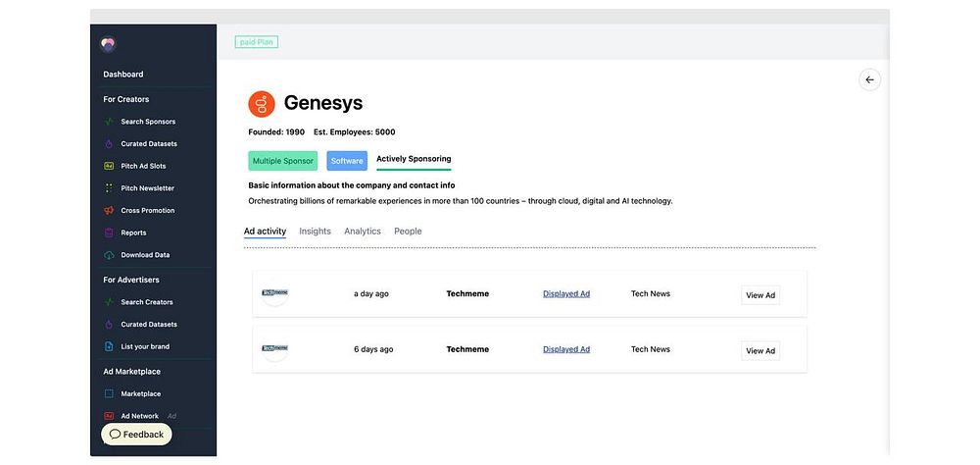Click the Marketplace square icon
This screenshot has width=980, height=465.
tap(109, 393)
